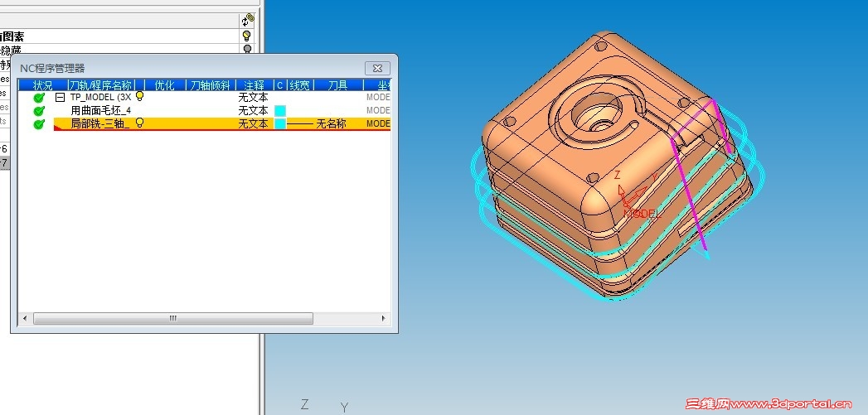
Task: Click the 刀轨/程序名称 column header
Action: coord(100,85)
